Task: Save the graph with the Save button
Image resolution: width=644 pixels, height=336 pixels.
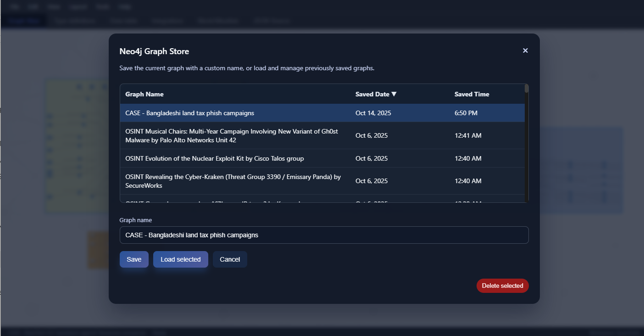Action: 134,259
